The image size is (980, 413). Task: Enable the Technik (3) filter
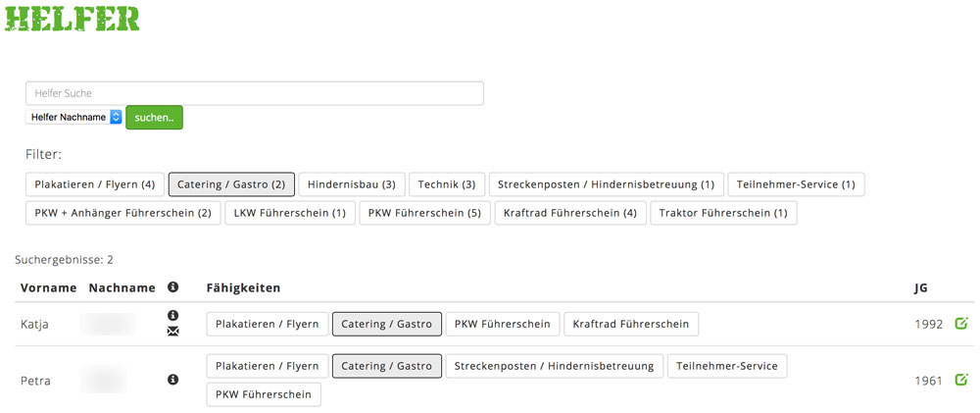tap(446, 184)
